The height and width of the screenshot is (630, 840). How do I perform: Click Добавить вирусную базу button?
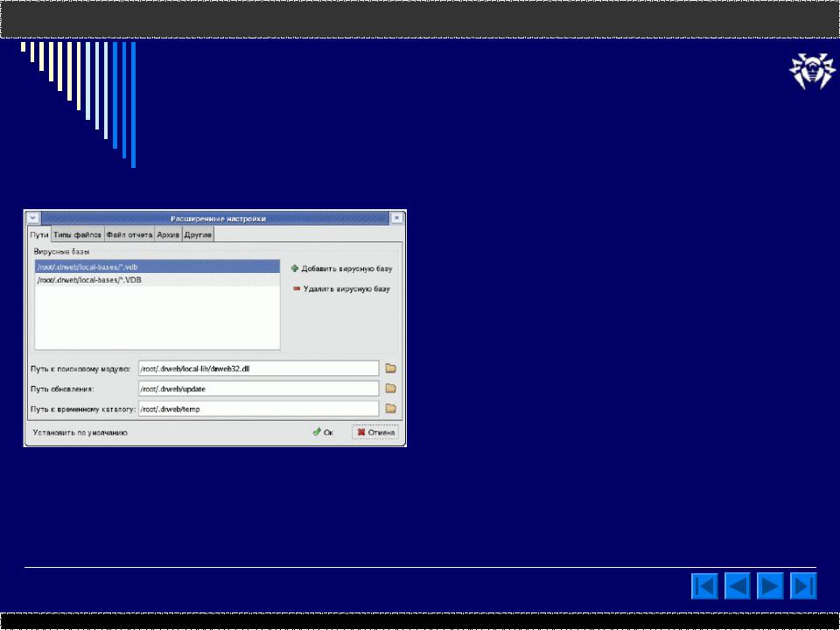click(x=342, y=269)
